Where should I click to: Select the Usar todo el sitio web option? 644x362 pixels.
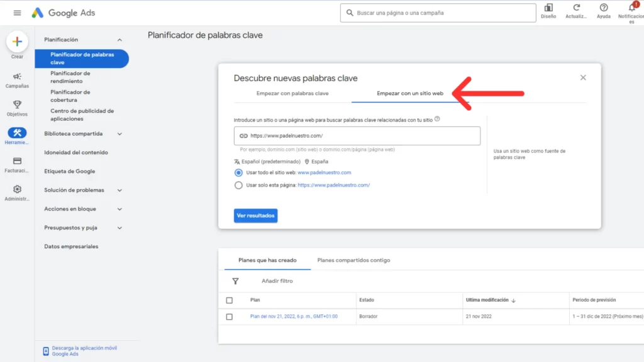click(239, 173)
